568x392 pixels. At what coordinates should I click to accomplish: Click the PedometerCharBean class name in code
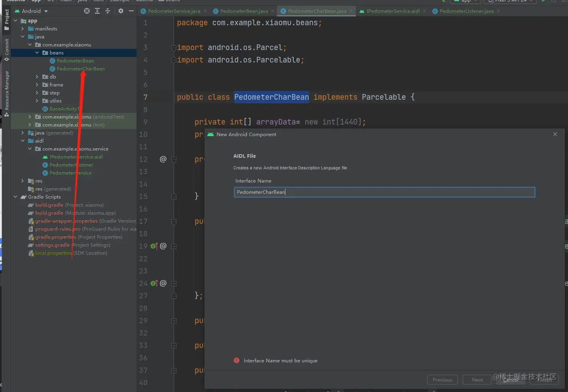pos(271,97)
